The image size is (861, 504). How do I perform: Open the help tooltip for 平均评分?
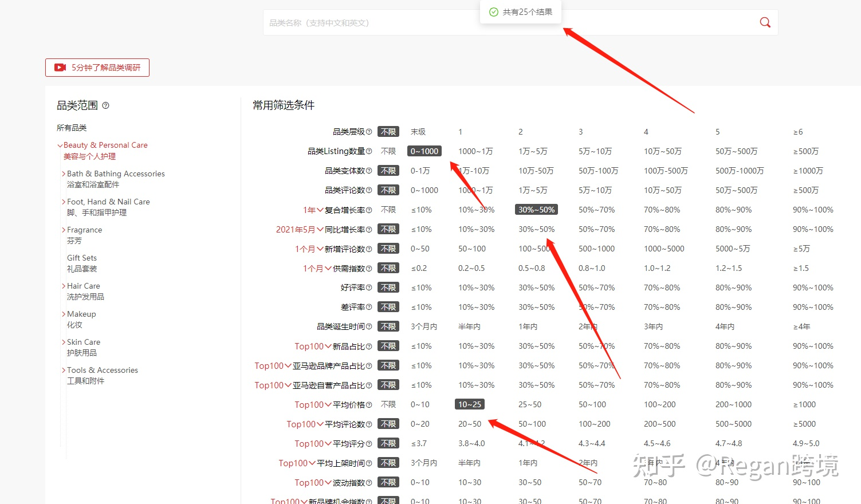[x=369, y=443]
